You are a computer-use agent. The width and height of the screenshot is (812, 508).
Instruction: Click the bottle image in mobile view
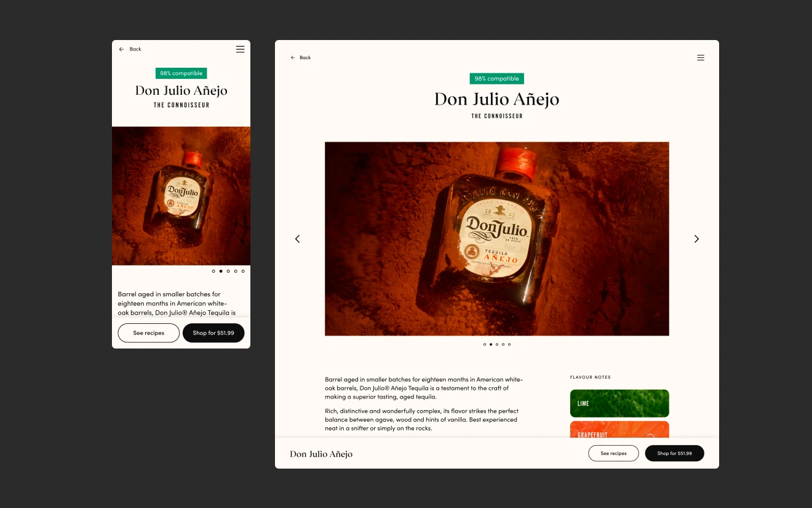181,196
